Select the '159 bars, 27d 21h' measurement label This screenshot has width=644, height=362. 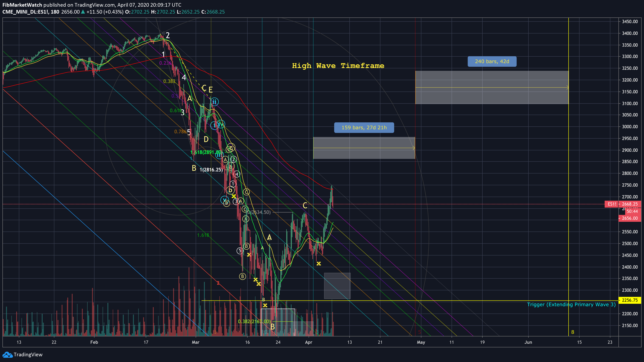364,128
